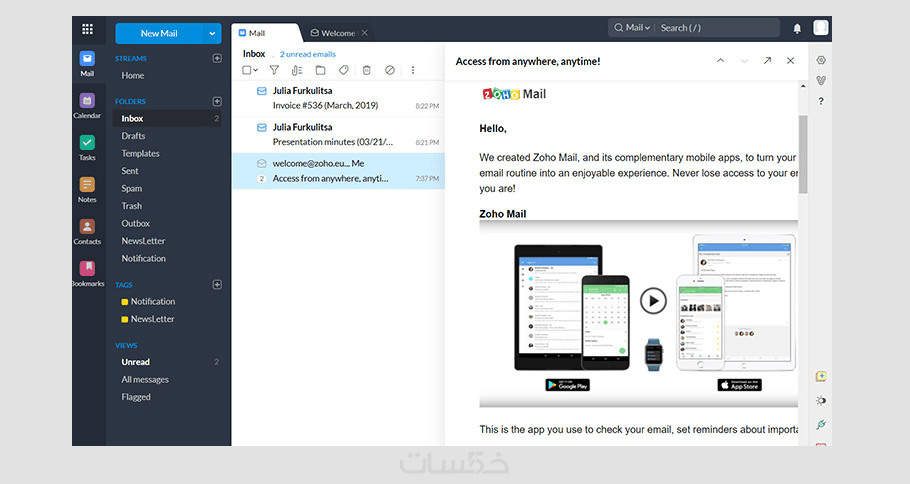Screen dimensions: 910x484
Task: Open the Bookmarks app in sidebar
Action: 88,273
